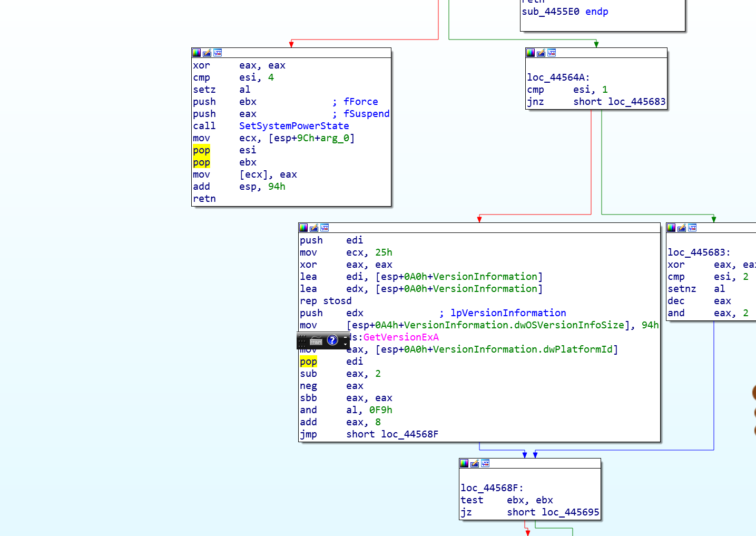Image resolution: width=756 pixels, height=536 pixels.
Task: Select 'sub eax, 2' instruction
Action: [340, 374]
